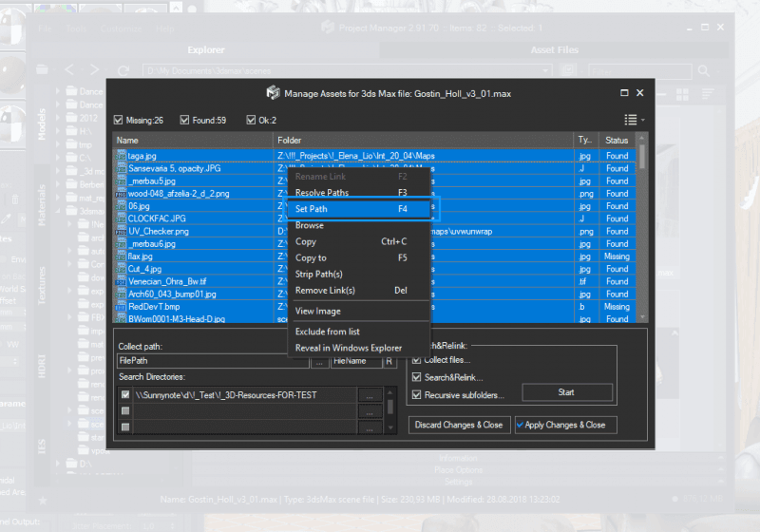Toggle the Missing:26 filter checkbox
This screenshot has width=760, height=532.
coord(118,120)
